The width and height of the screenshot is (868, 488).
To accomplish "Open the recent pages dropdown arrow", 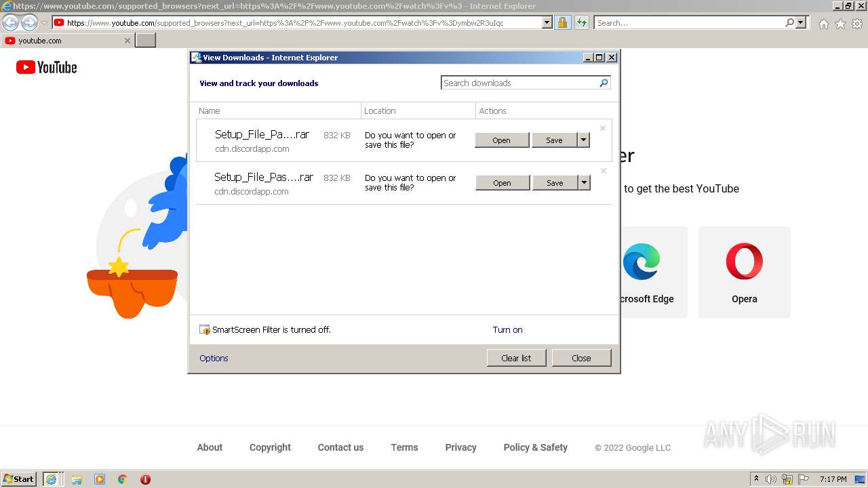I will click(x=44, y=23).
